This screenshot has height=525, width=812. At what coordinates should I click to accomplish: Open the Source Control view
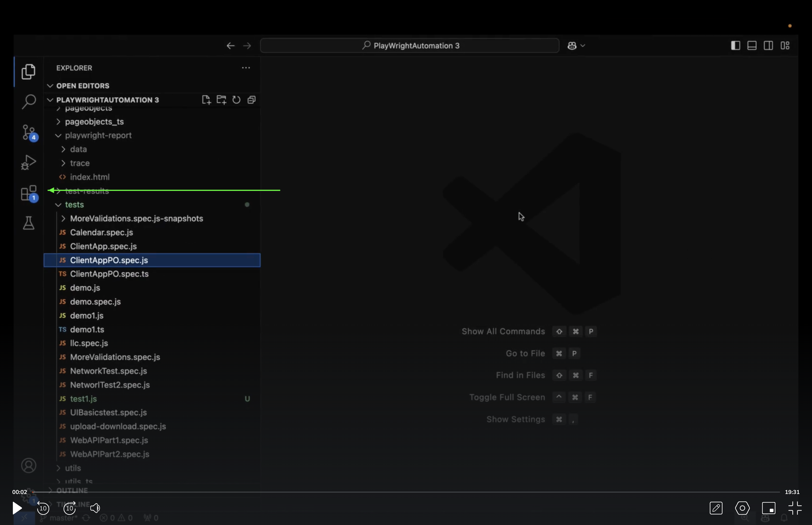(x=29, y=132)
